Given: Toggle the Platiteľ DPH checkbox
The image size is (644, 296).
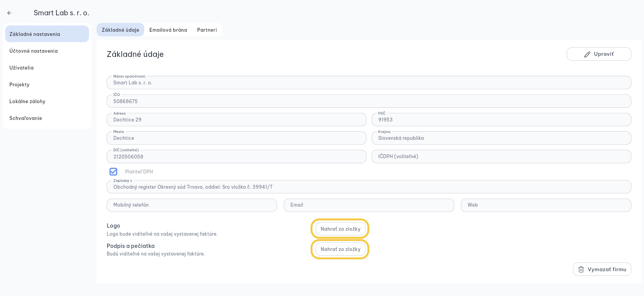Looking at the screenshot, I should (113, 171).
